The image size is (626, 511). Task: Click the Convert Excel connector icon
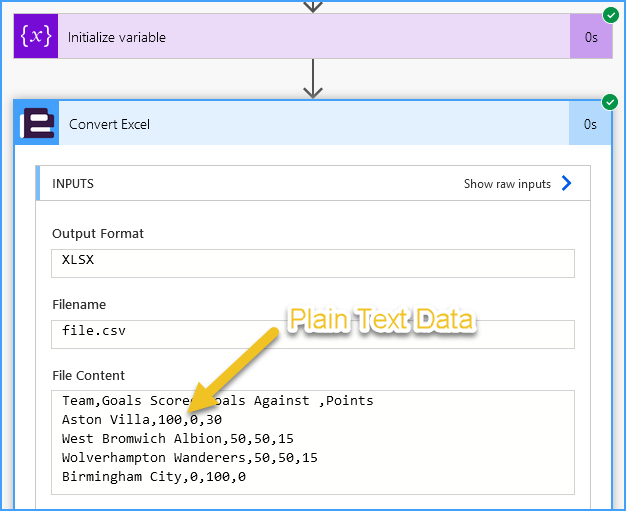37,123
